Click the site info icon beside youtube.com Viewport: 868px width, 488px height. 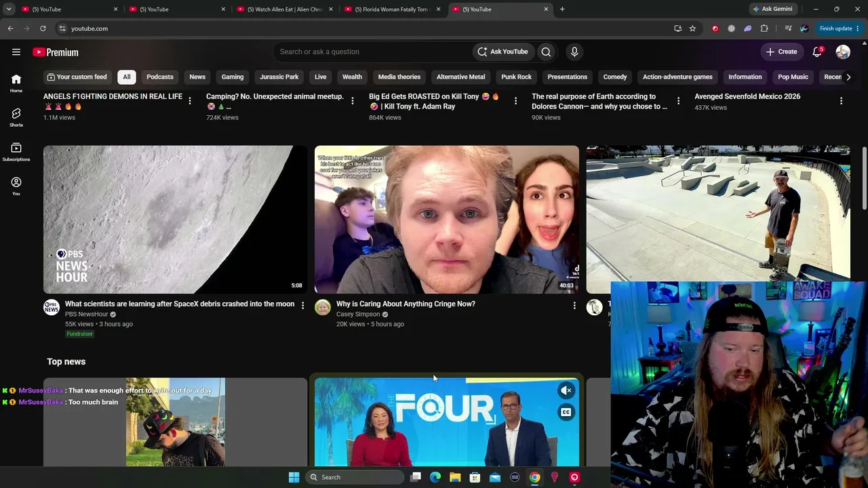62,28
